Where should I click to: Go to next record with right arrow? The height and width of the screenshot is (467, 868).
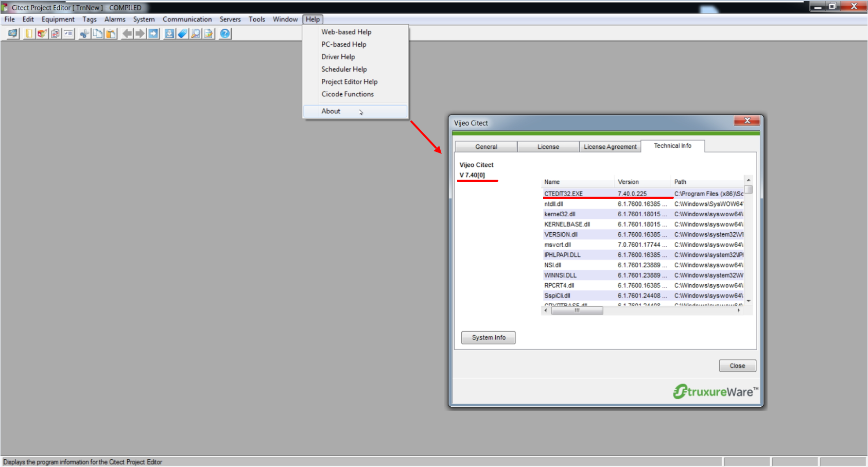140,33
